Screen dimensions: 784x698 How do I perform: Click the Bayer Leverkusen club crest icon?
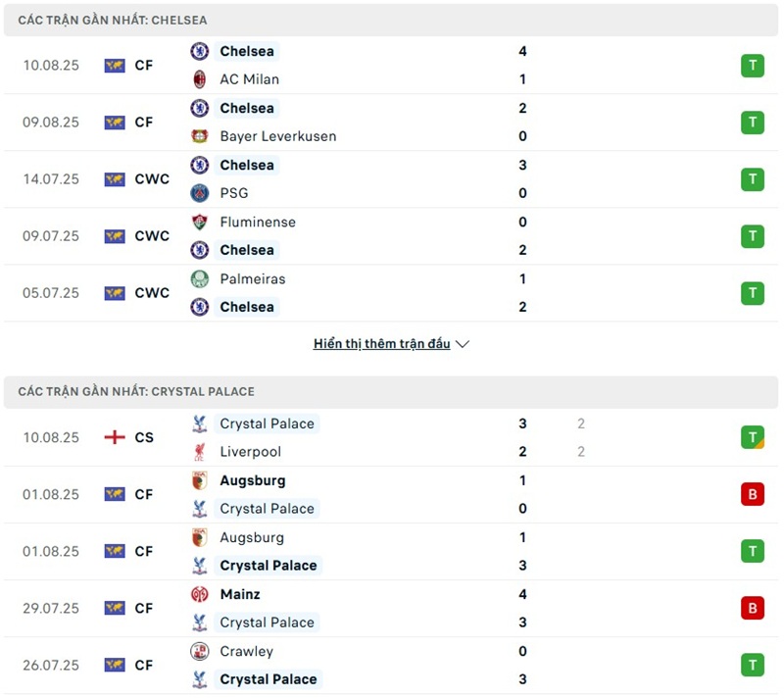(200, 136)
